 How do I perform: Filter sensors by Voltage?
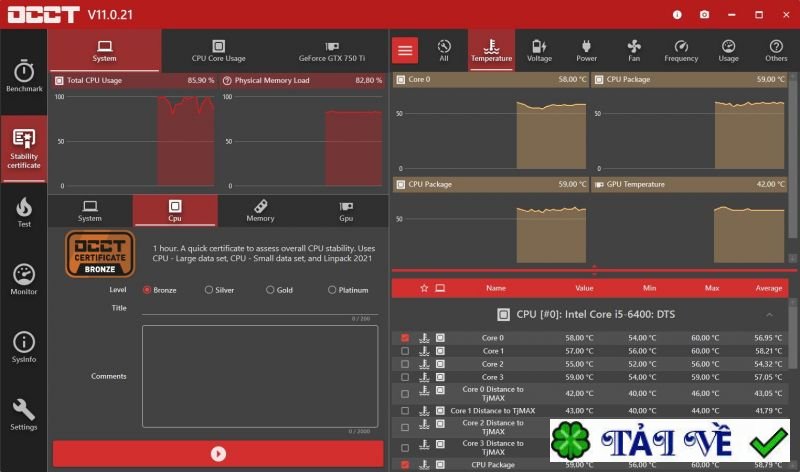tap(539, 51)
